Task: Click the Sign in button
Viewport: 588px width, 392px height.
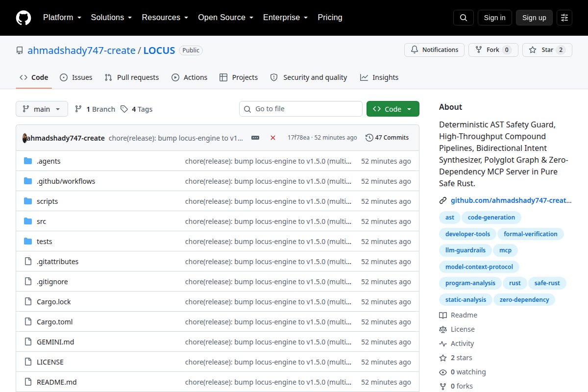Action: 495,18
